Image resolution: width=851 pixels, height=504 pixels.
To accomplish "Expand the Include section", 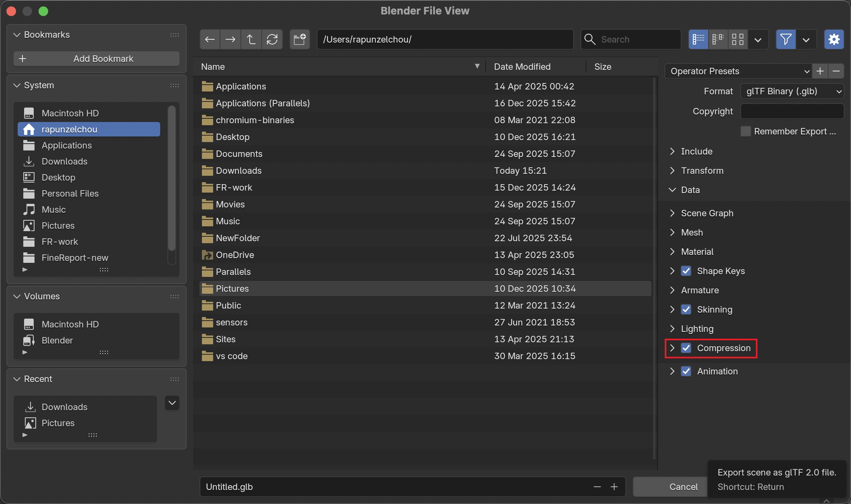I will (x=672, y=151).
